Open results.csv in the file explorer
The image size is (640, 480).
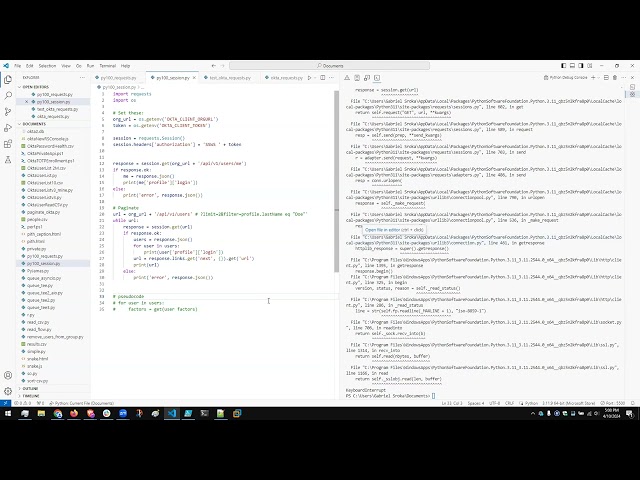pyautogui.click(x=37, y=344)
